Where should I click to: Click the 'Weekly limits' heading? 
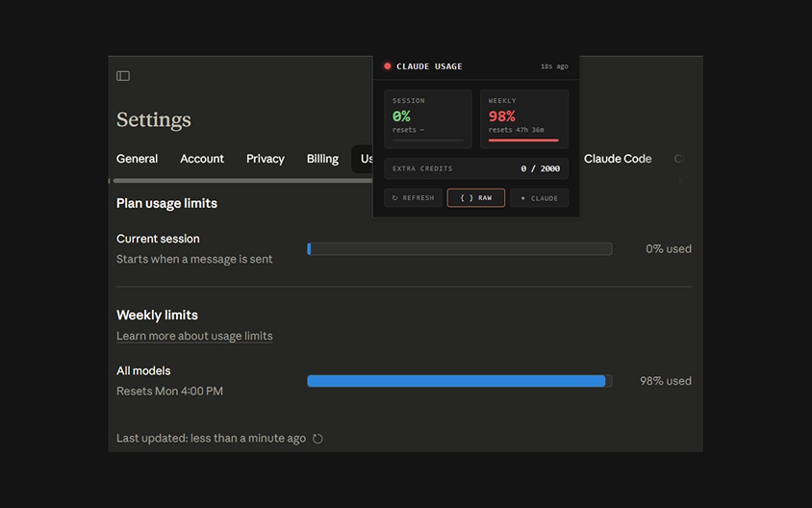(x=157, y=315)
